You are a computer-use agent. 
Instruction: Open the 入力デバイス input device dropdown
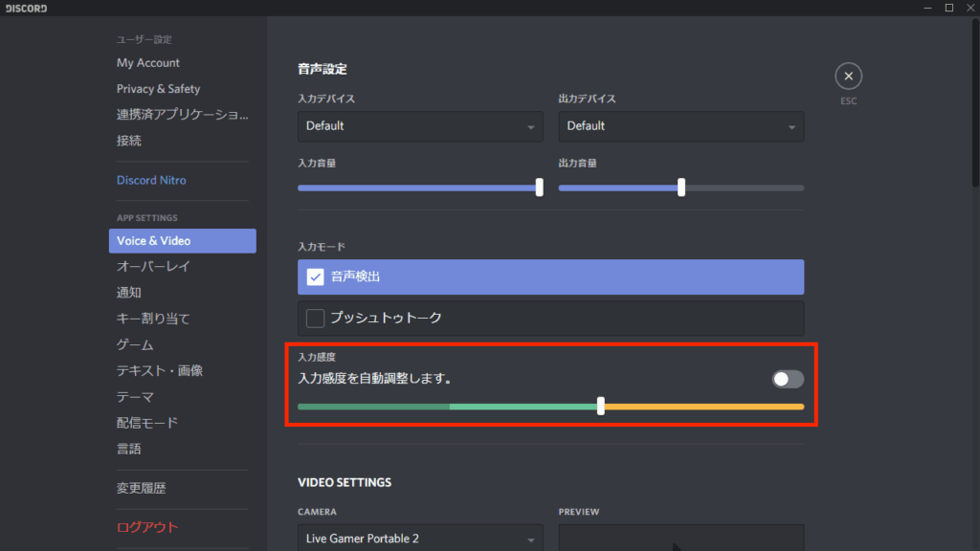pos(420,126)
